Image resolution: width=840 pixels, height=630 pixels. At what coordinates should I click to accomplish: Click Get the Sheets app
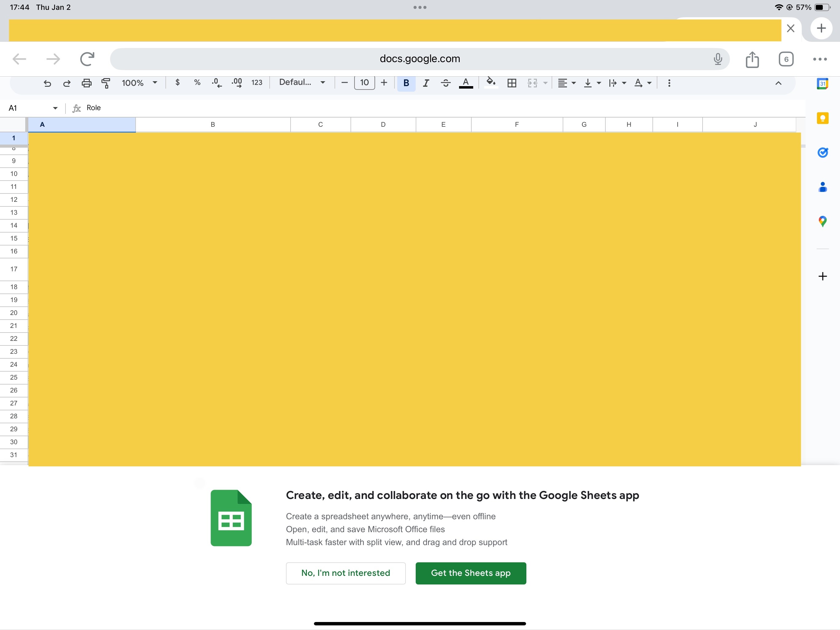point(470,573)
